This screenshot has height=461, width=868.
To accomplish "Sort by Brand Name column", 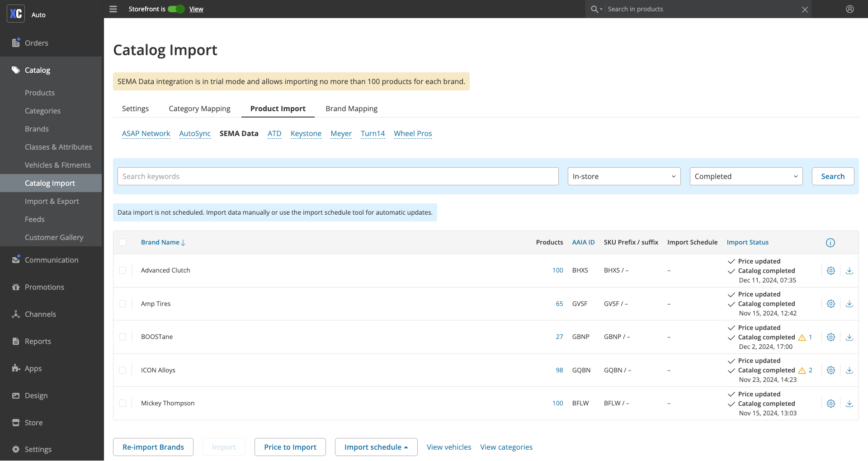I will point(163,242).
